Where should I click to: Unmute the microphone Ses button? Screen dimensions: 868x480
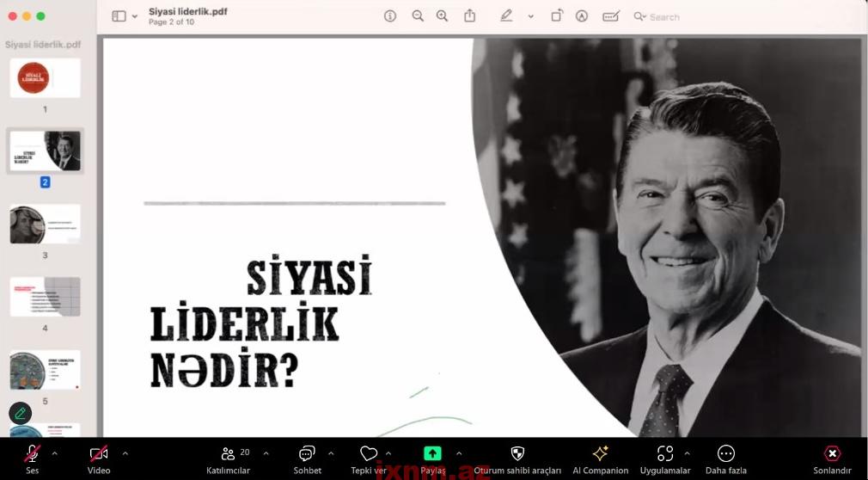pyautogui.click(x=32, y=458)
